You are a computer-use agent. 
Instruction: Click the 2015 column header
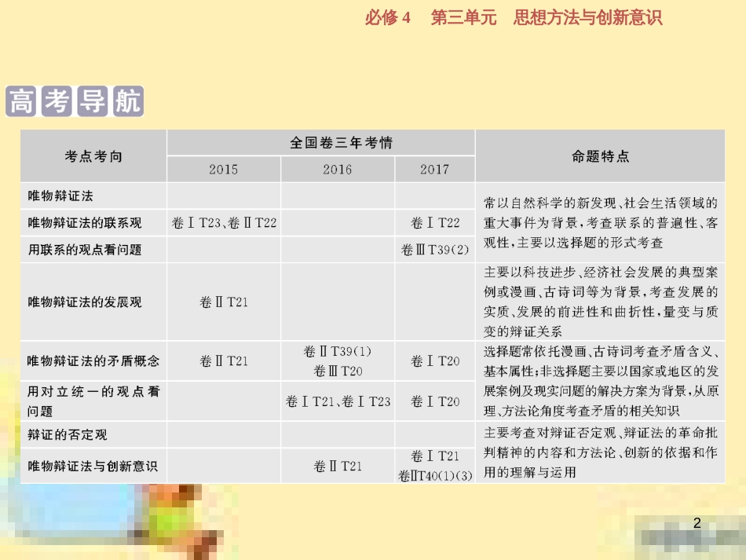222,169
